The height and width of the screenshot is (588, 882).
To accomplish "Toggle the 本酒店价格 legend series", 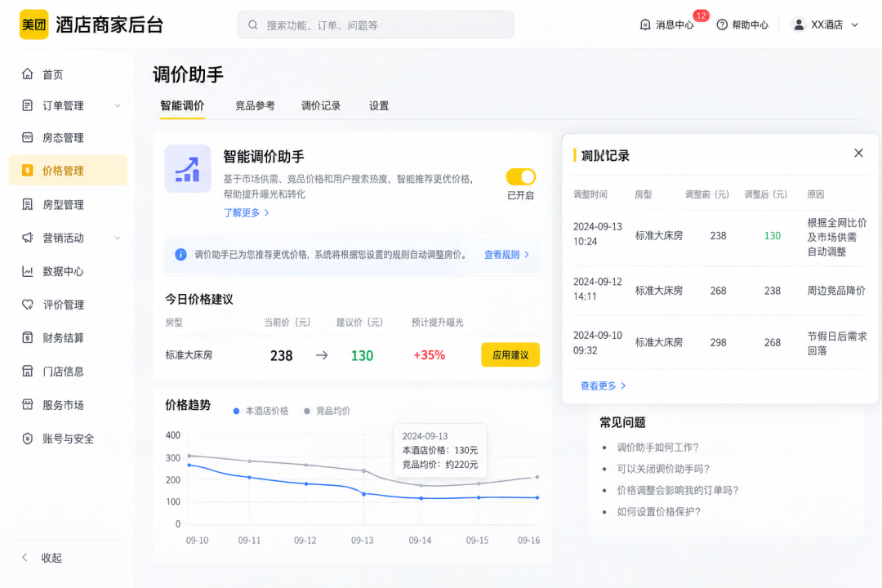I will point(261,411).
